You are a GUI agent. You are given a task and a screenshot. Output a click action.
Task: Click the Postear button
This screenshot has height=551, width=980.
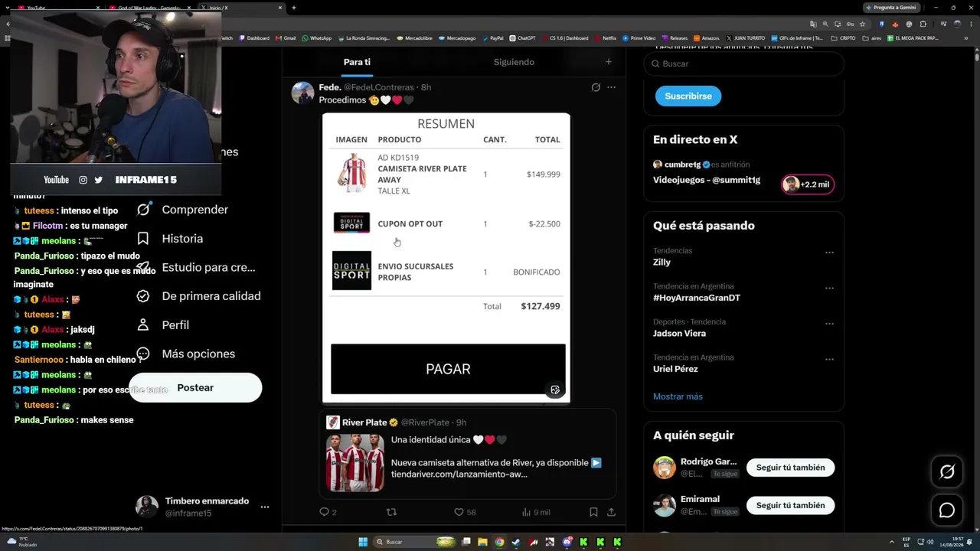[195, 388]
